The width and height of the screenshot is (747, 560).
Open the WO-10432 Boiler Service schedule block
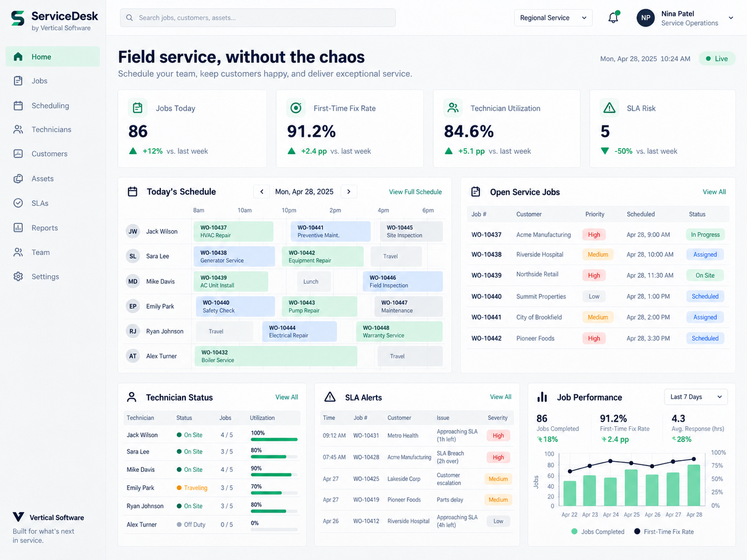click(275, 356)
